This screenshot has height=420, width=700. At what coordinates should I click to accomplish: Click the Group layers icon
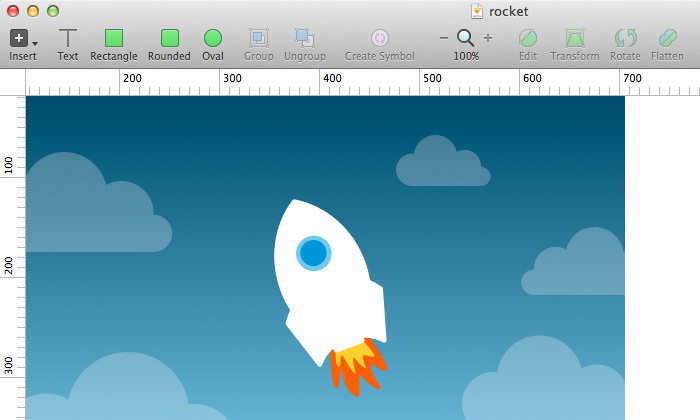[258, 39]
